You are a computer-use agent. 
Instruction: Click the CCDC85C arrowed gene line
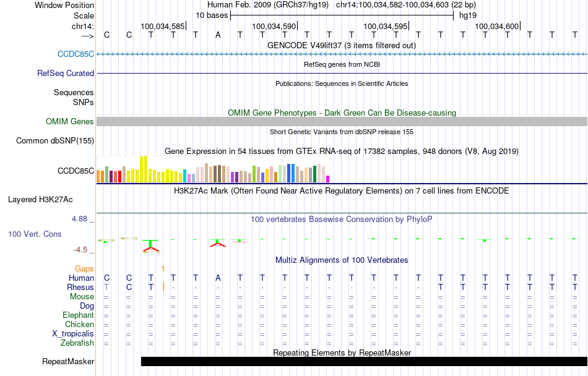point(342,54)
